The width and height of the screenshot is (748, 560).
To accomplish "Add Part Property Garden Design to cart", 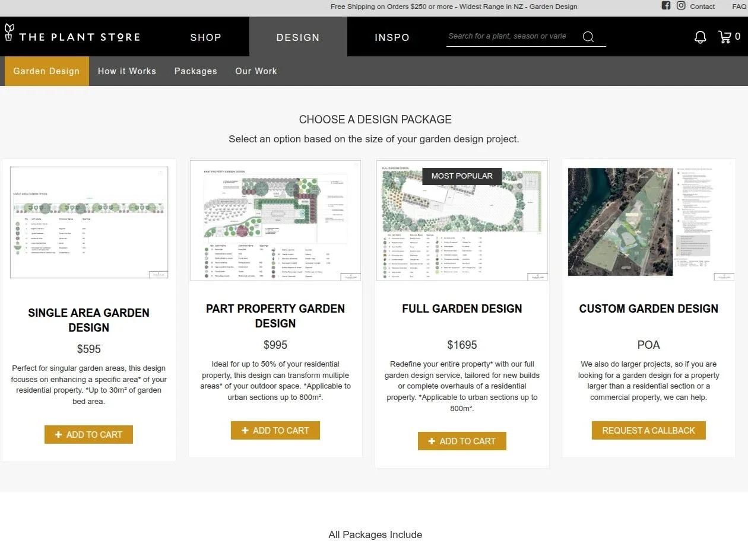I will [275, 430].
